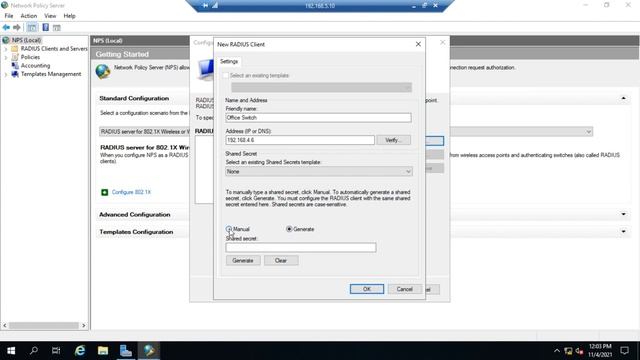The width and height of the screenshot is (640, 360).
Task: Open Server Manager from the taskbar
Action: pos(126,351)
